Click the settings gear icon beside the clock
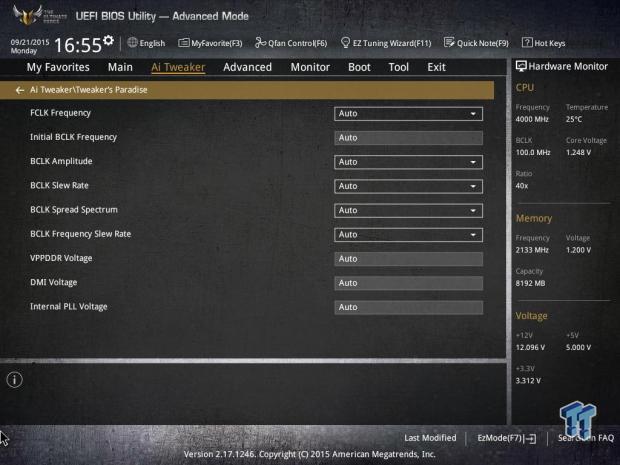The height and width of the screenshot is (465, 620). point(108,42)
